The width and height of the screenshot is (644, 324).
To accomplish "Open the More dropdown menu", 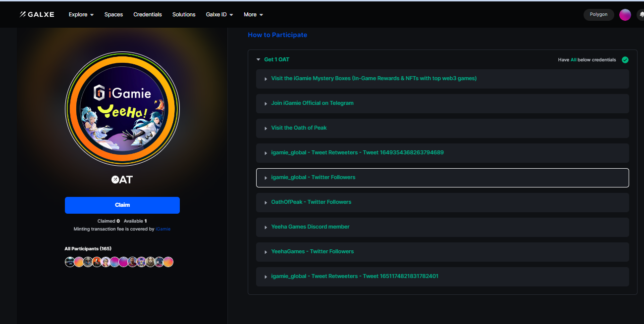I will (x=253, y=14).
